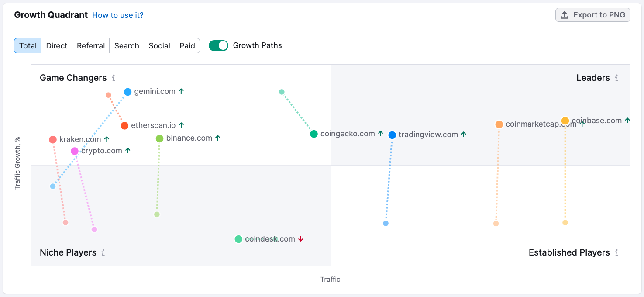
Task: Click the etherscan.io label
Action: [153, 125]
